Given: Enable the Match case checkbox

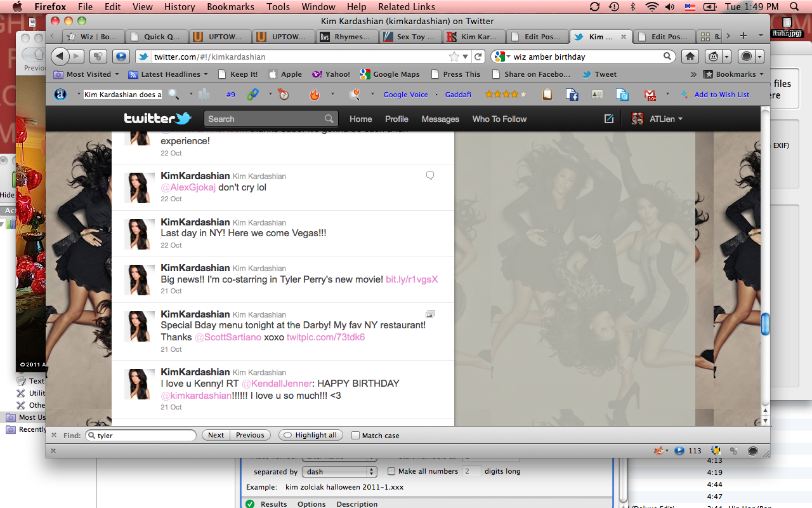Looking at the screenshot, I should (x=356, y=436).
